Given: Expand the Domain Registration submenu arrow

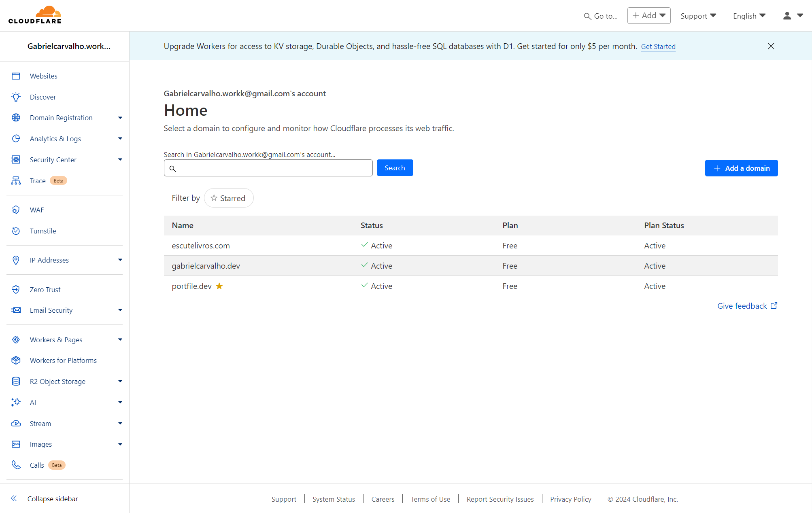Looking at the screenshot, I should 120,118.
